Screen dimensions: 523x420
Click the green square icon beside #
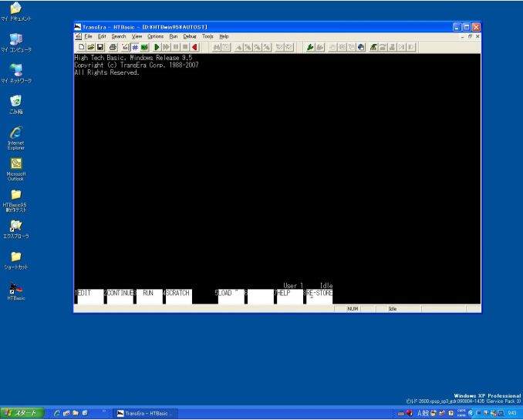[x=144, y=47]
